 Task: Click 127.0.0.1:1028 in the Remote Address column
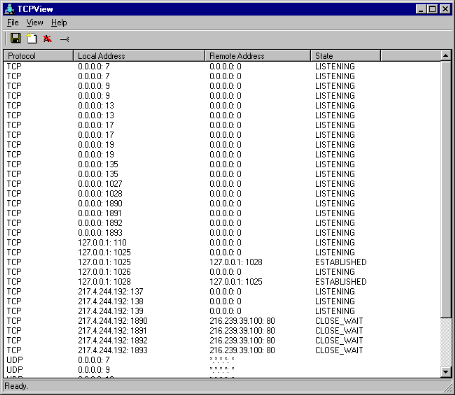236,262
